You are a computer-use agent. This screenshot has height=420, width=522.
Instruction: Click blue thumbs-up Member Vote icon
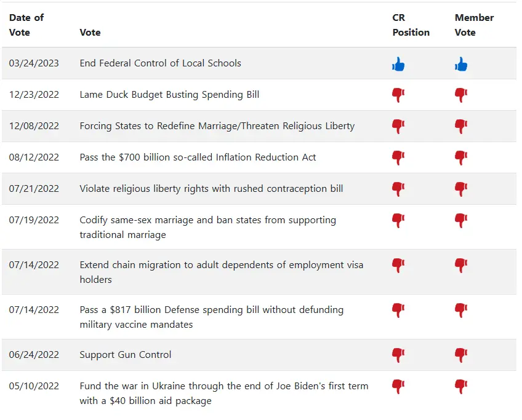pos(460,64)
